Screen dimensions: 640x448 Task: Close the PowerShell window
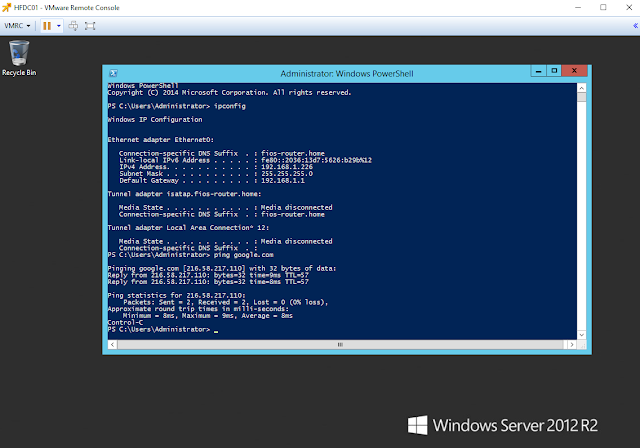tap(574, 71)
